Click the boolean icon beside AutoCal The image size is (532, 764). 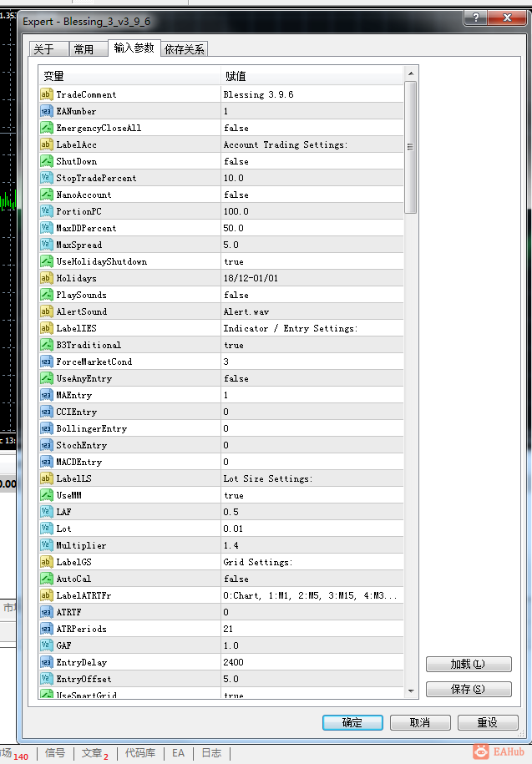pyautogui.click(x=46, y=579)
